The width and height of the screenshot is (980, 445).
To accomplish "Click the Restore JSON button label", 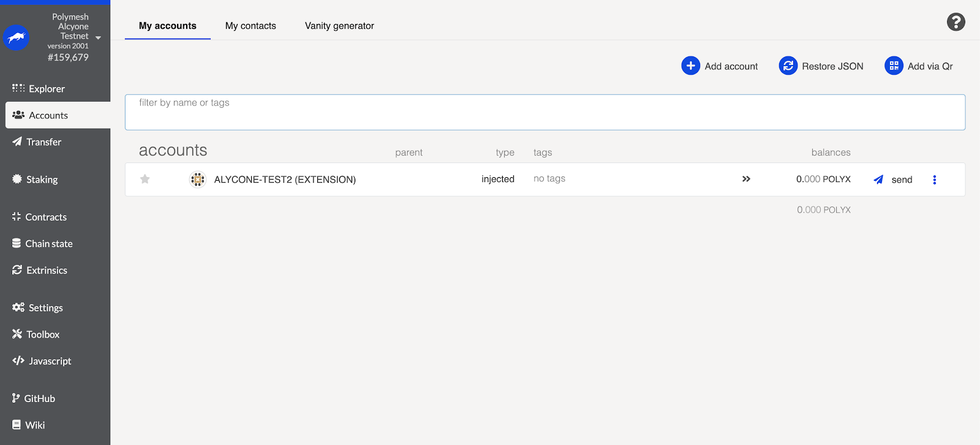I will pos(832,66).
